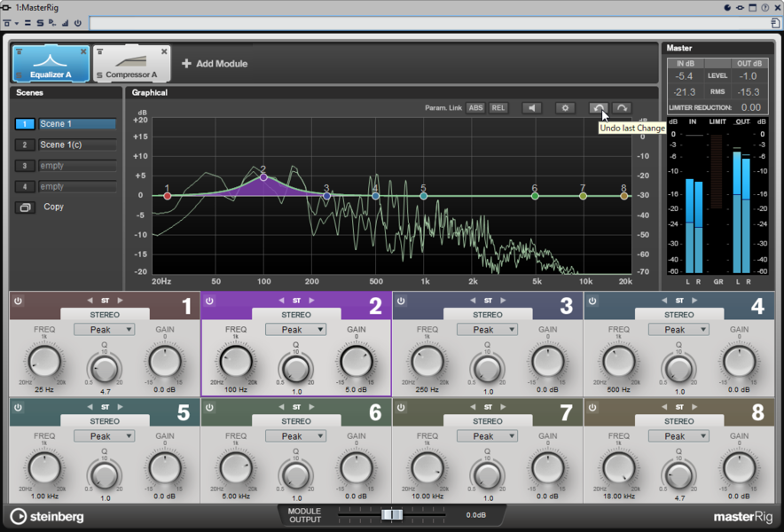The height and width of the screenshot is (532, 784).
Task: Enable REL parameter link mode
Action: click(498, 108)
